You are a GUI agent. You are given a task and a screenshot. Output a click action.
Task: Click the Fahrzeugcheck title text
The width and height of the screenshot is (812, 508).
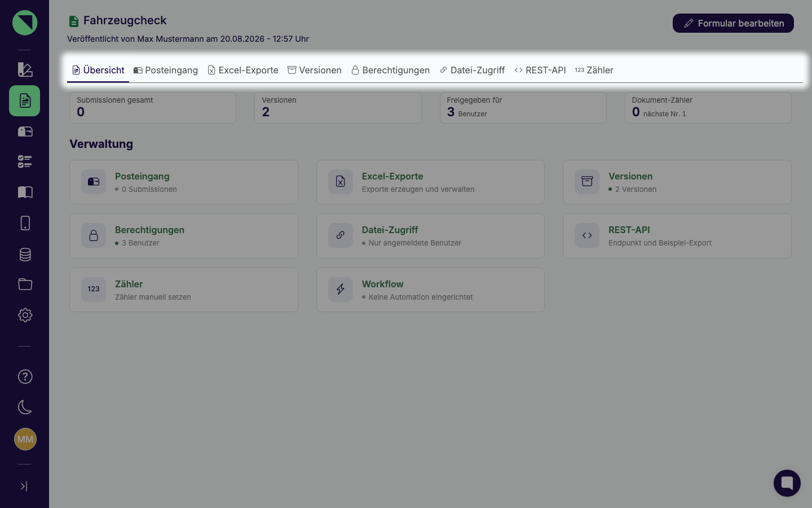[x=125, y=20]
